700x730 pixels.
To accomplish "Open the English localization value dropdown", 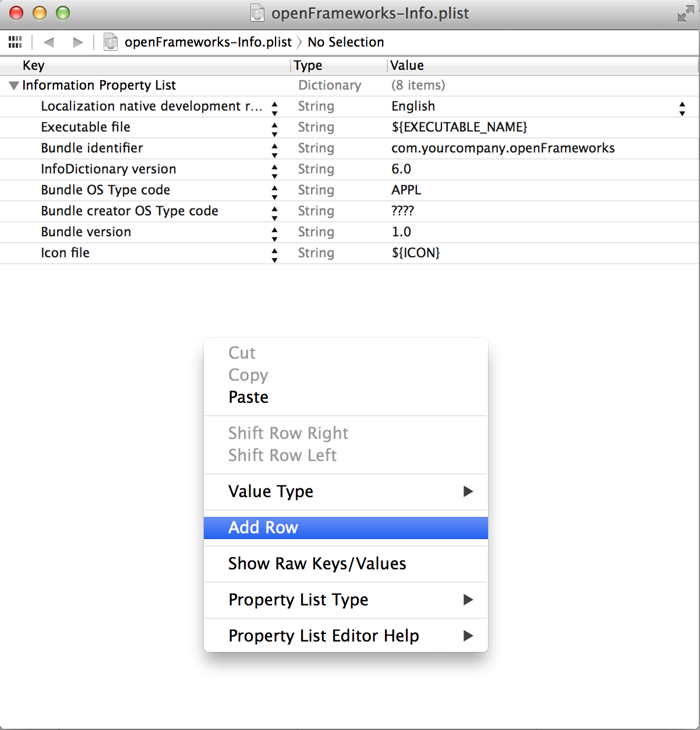I will tap(683, 107).
